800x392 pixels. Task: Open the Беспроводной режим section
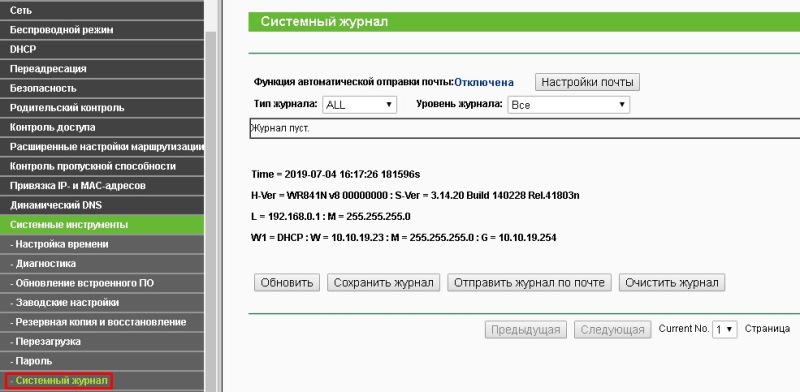coord(102,30)
